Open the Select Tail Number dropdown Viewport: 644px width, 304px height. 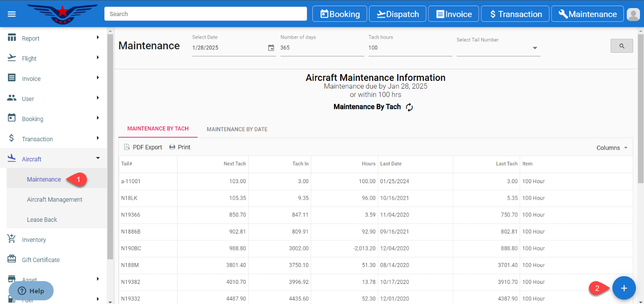(x=535, y=48)
